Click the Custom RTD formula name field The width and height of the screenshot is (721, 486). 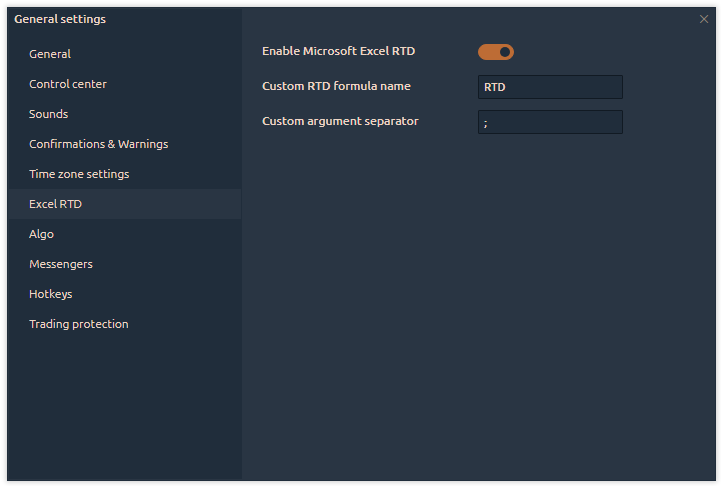click(550, 87)
